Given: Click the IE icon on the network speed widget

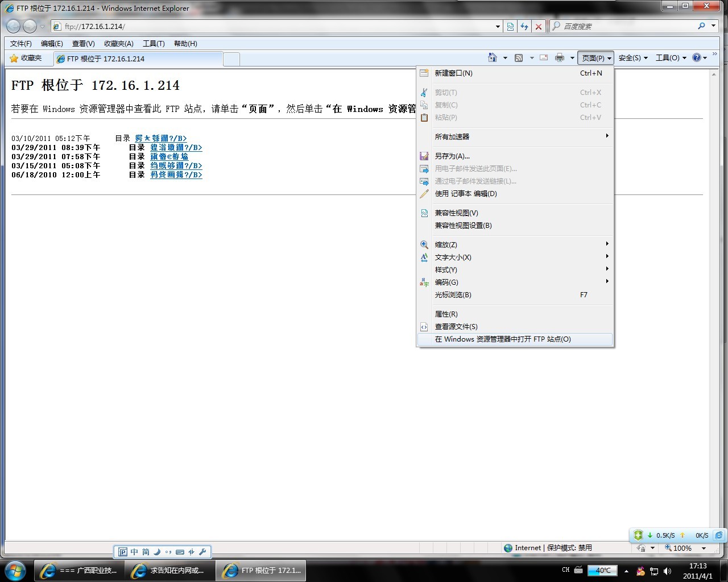Looking at the screenshot, I should [x=719, y=535].
